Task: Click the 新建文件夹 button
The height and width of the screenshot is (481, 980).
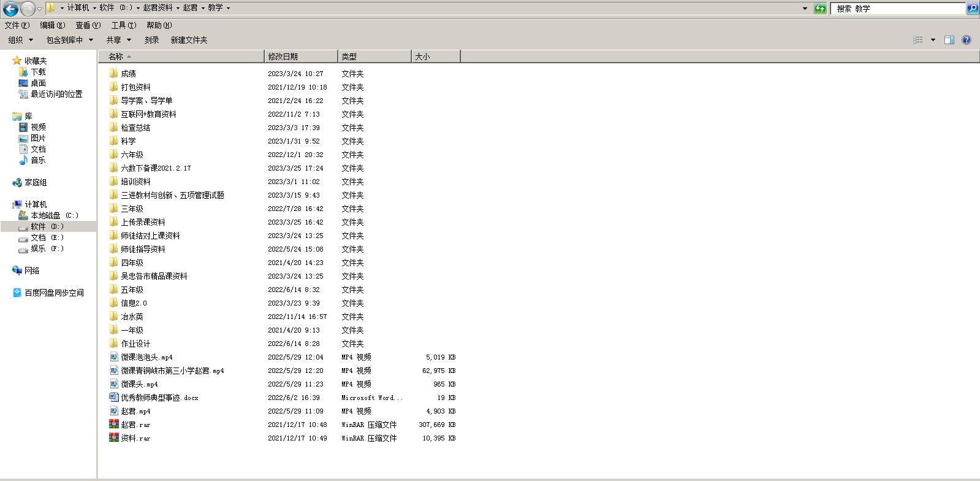Action: click(189, 40)
